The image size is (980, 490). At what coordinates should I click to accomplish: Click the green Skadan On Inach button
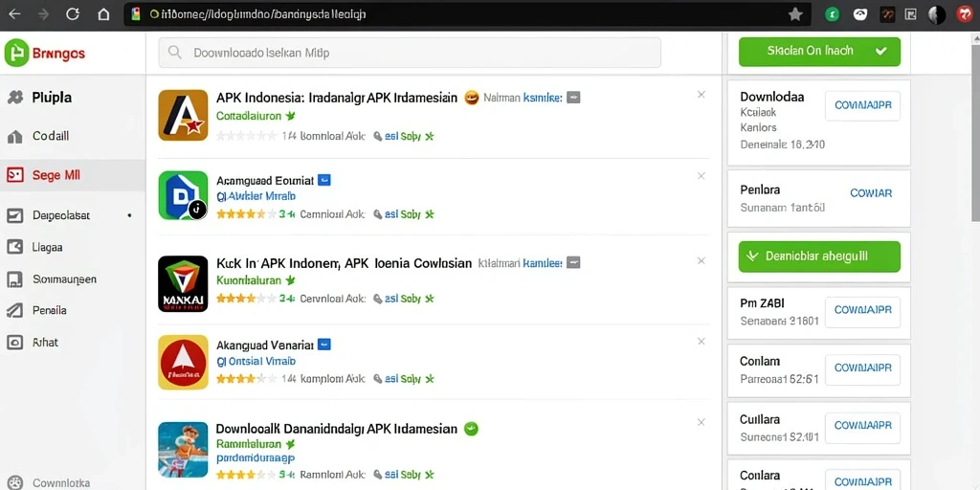pos(819,52)
